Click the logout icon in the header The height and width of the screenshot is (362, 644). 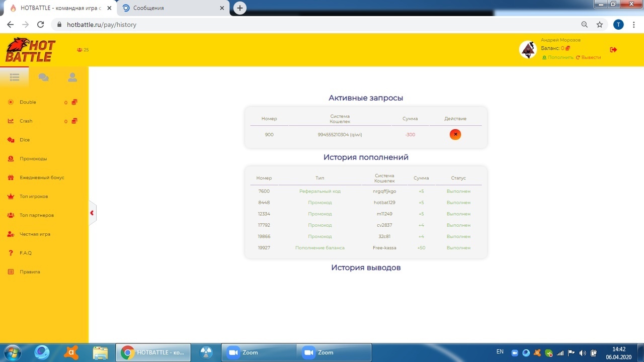pyautogui.click(x=613, y=49)
